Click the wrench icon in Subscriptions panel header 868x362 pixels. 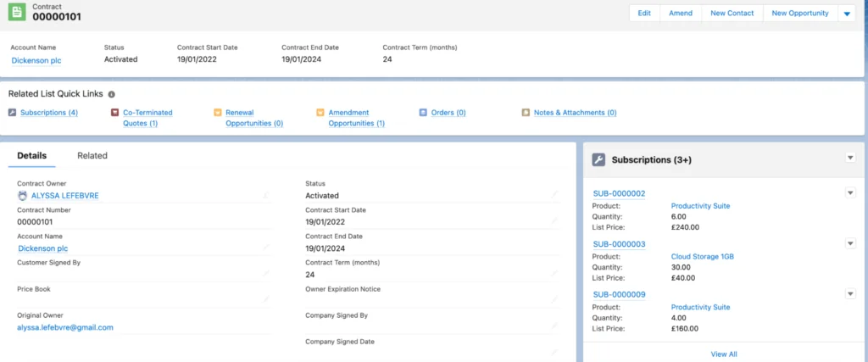tap(598, 160)
